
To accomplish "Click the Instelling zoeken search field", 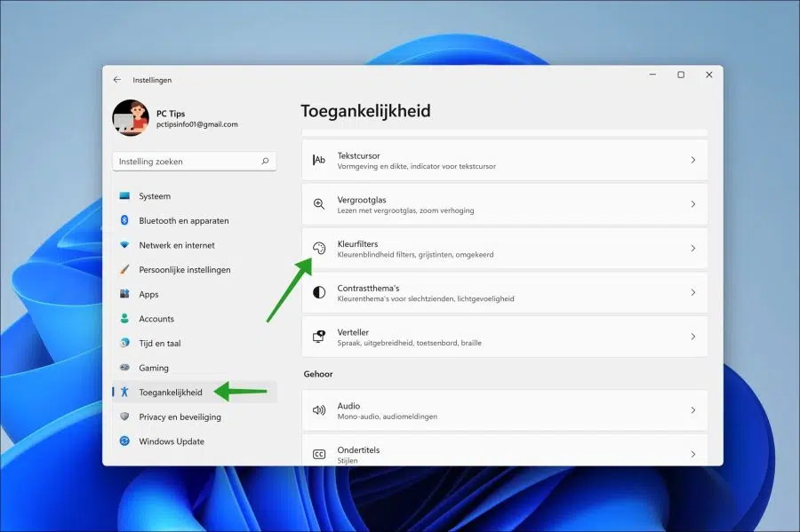I will click(195, 161).
